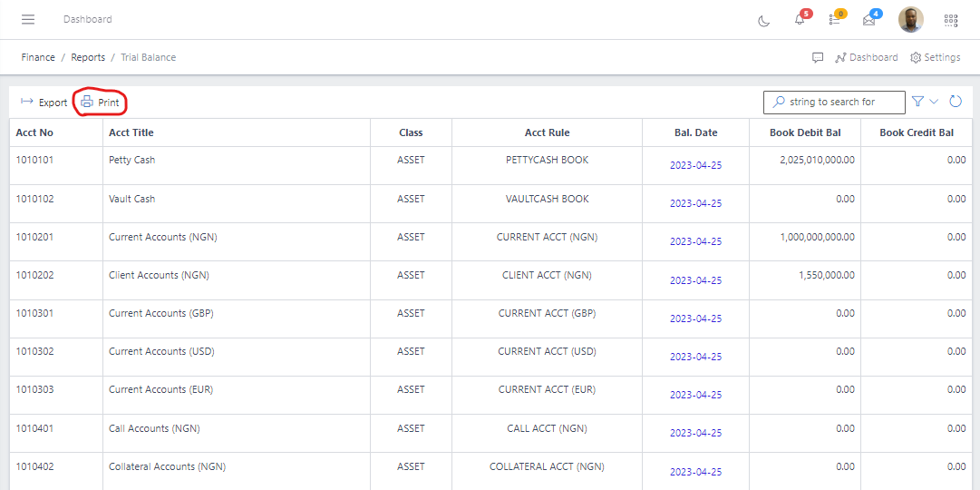Click debit balance 2,025,010,000.00

(x=817, y=161)
